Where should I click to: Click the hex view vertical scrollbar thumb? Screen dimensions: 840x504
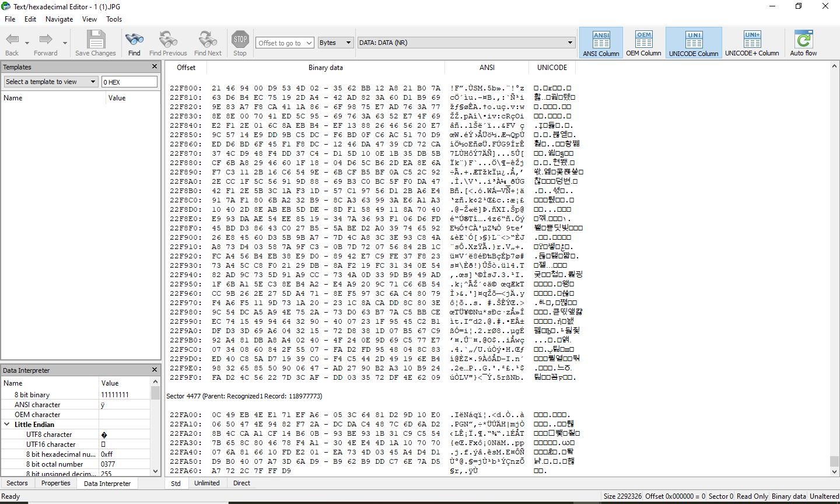835,461
